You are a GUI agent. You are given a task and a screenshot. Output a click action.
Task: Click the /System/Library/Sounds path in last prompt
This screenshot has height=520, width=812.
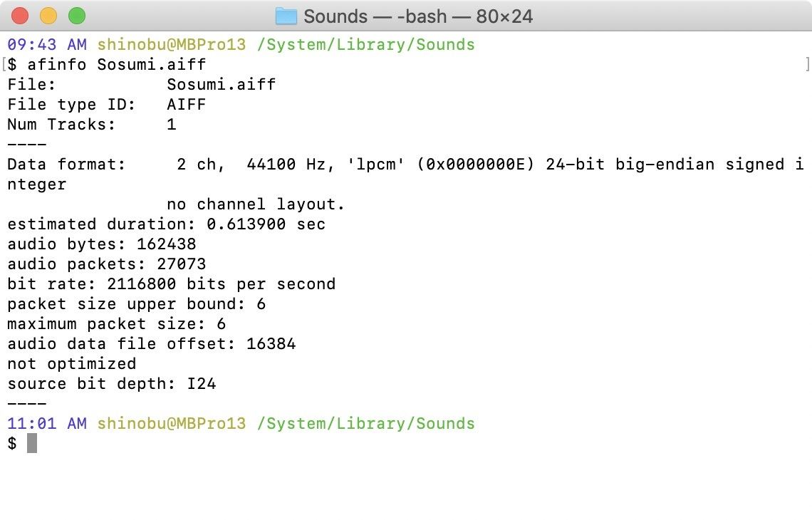tap(365, 424)
